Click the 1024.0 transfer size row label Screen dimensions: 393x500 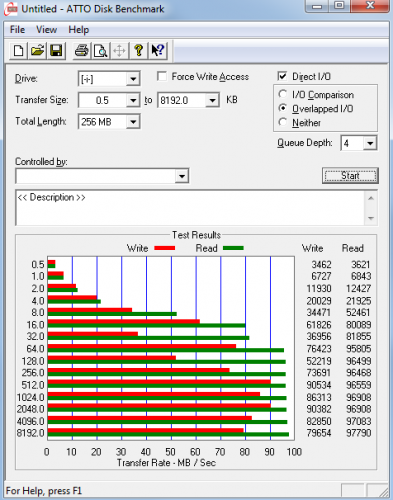pos(31,397)
